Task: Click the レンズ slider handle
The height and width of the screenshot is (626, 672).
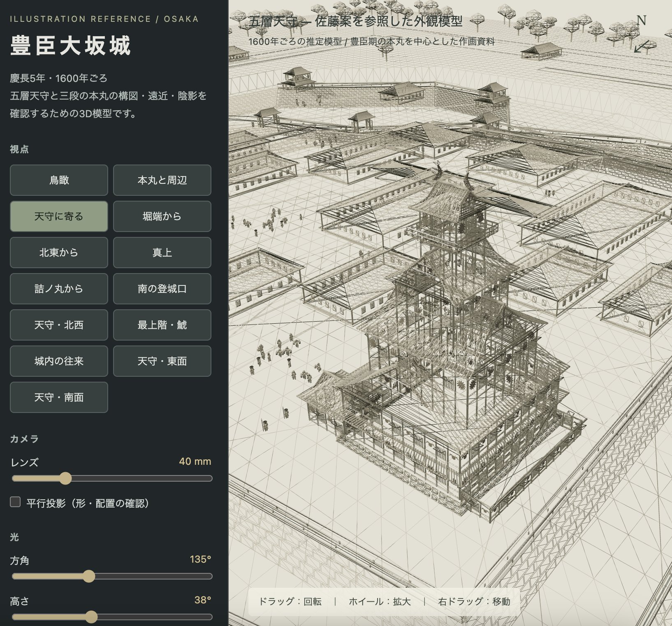Action: 65,478
